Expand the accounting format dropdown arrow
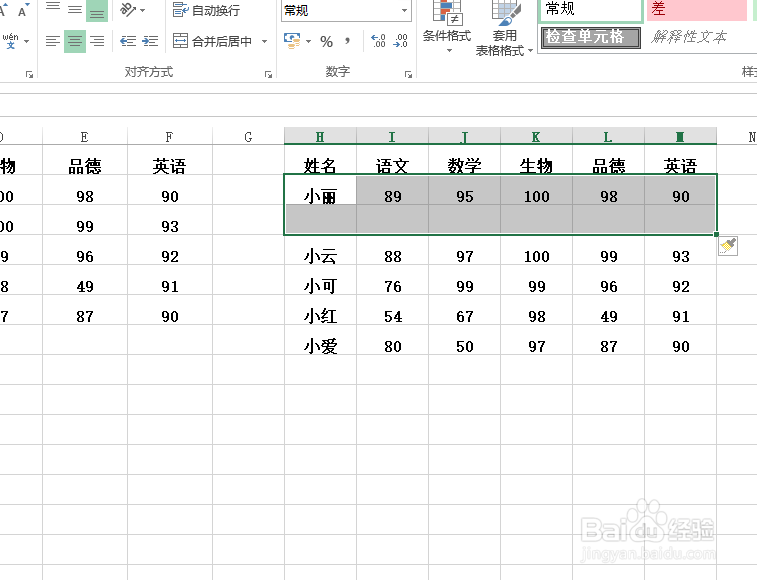 [308, 42]
